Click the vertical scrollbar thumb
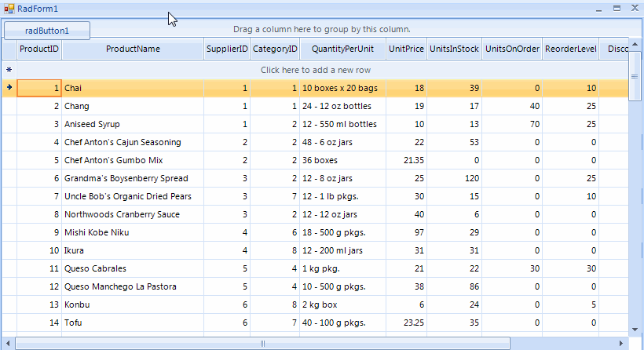The image size is (644, 350). (635, 77)
